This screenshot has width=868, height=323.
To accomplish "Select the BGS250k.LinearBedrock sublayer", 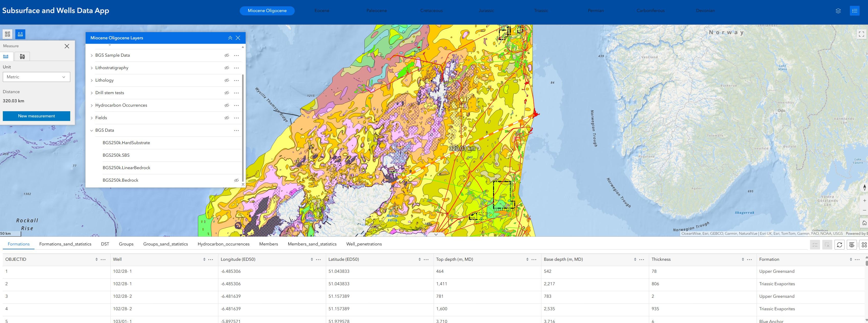I will pyautogui.click(x=127, y=168).
